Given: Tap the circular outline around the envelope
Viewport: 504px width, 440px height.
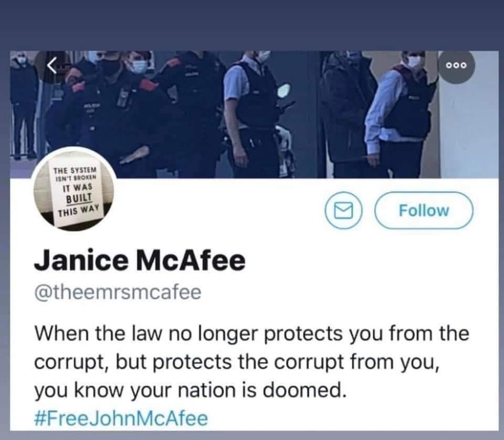Looking at the screenshot, I should [x=343, y=211].
